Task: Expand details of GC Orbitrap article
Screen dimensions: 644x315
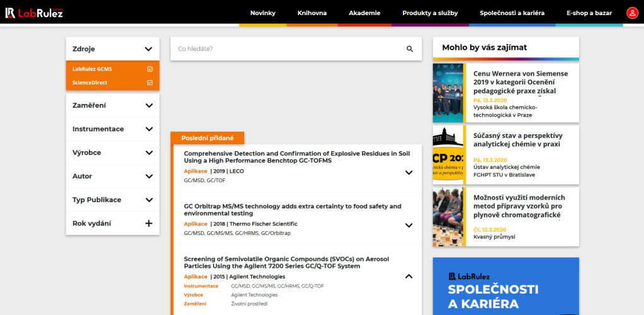Action: 409,226
